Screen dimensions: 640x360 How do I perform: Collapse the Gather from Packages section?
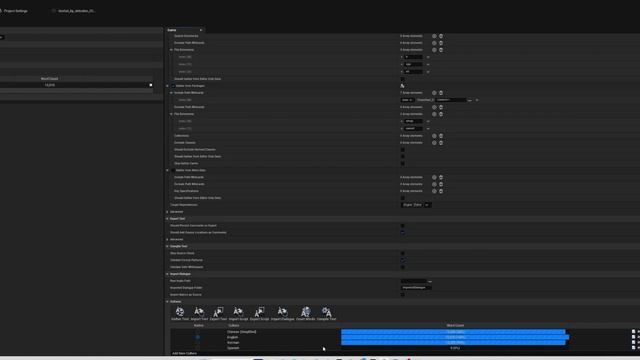click(x=167, y=86)
